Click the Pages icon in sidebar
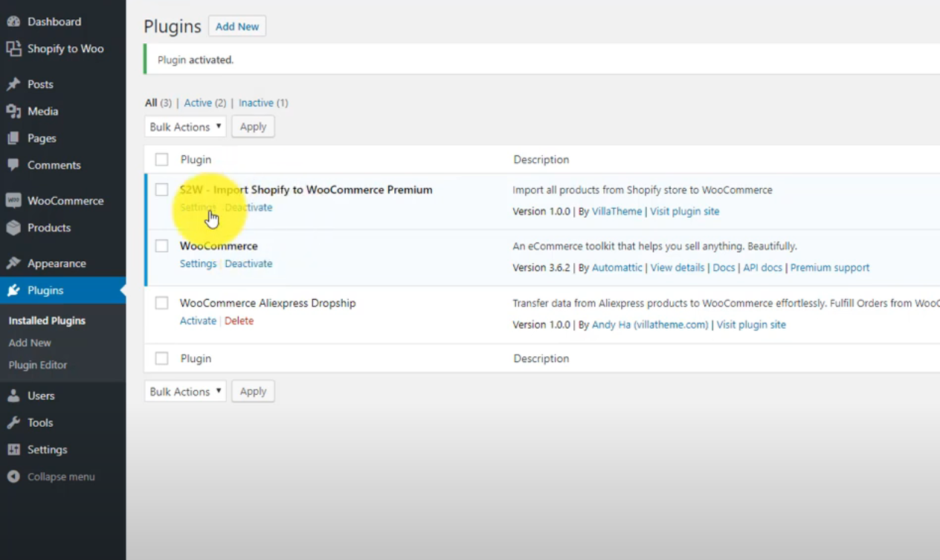The width and height of the screenshot is (940, 560). tap(13, 138)
